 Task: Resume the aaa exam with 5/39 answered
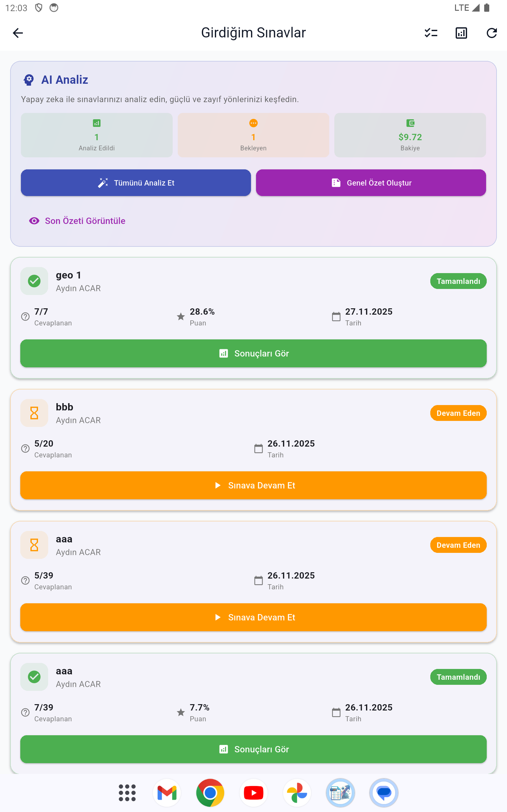(x=253, y=617)
